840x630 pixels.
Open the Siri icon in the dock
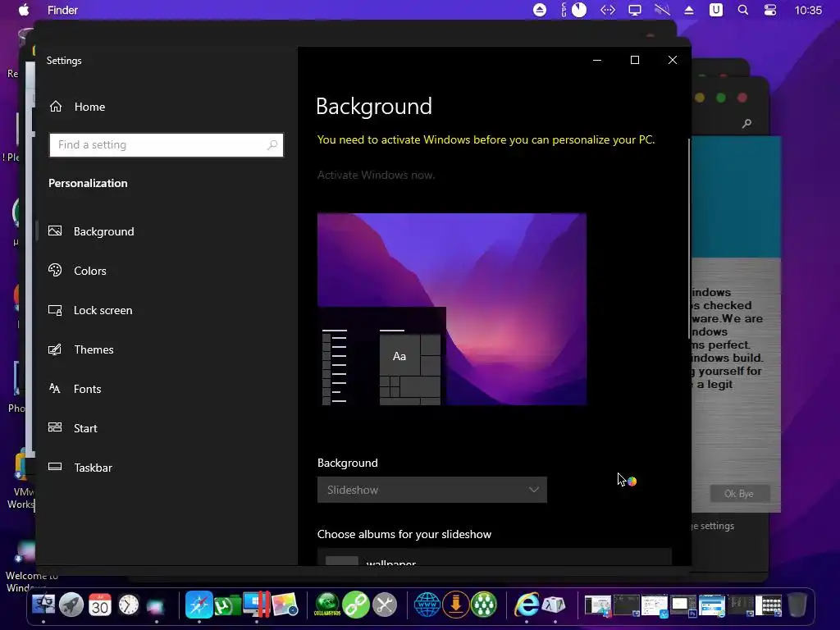(x=156, y=606)
